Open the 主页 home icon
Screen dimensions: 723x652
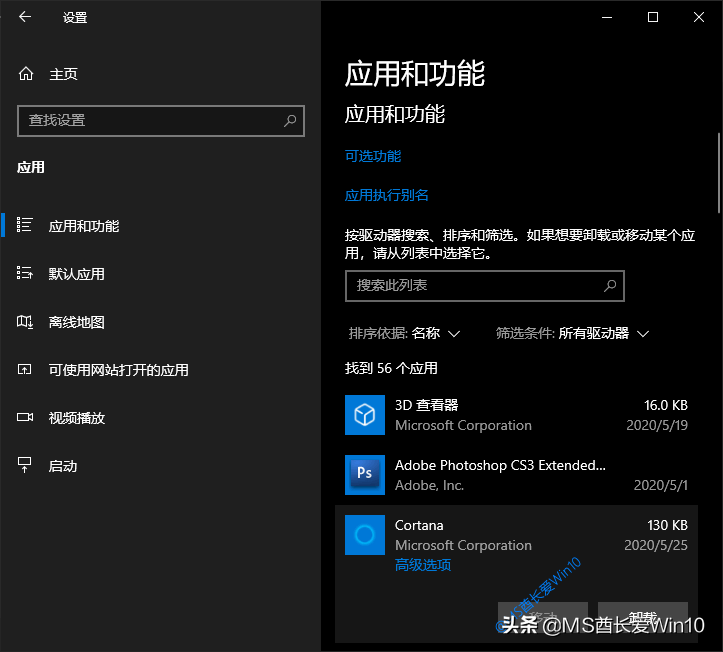point(26,74)
